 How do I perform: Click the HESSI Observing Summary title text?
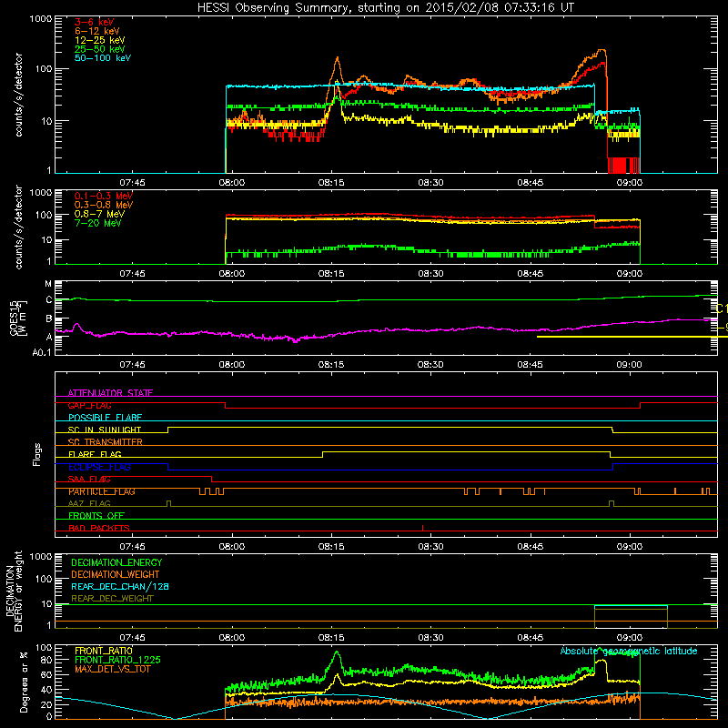coord(385,8)
